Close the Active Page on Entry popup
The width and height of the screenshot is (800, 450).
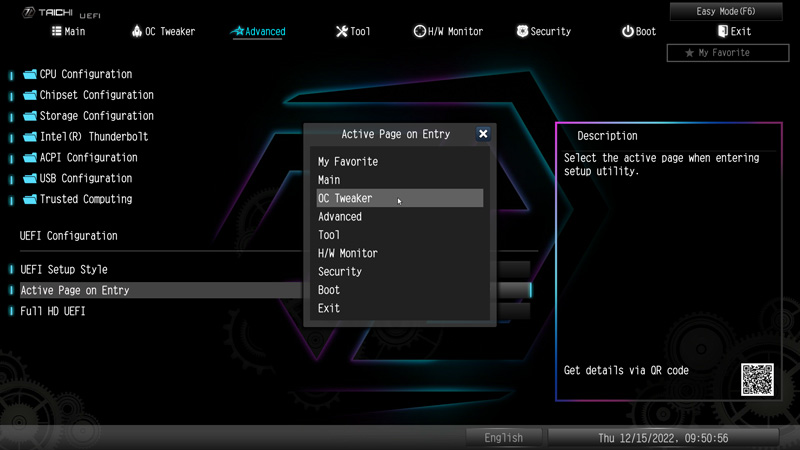(x=483, y=134)
